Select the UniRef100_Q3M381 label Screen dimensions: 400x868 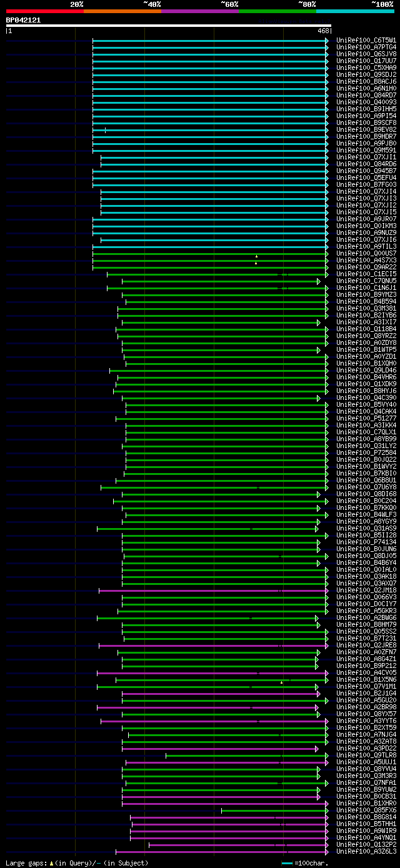[x=366, y=308]
